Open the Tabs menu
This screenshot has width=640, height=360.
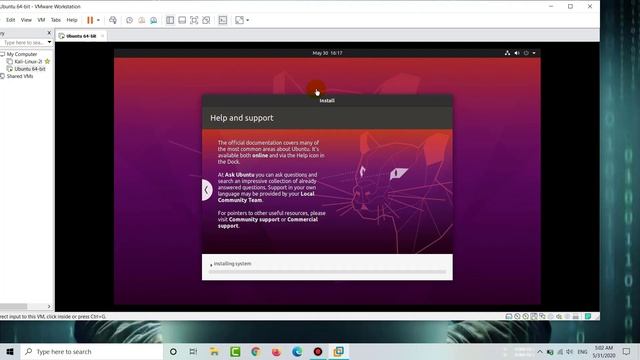tap(56, 20)
